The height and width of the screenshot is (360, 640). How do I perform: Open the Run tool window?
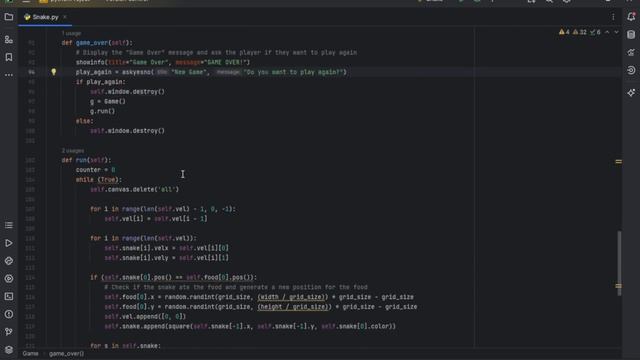point(9,243)
